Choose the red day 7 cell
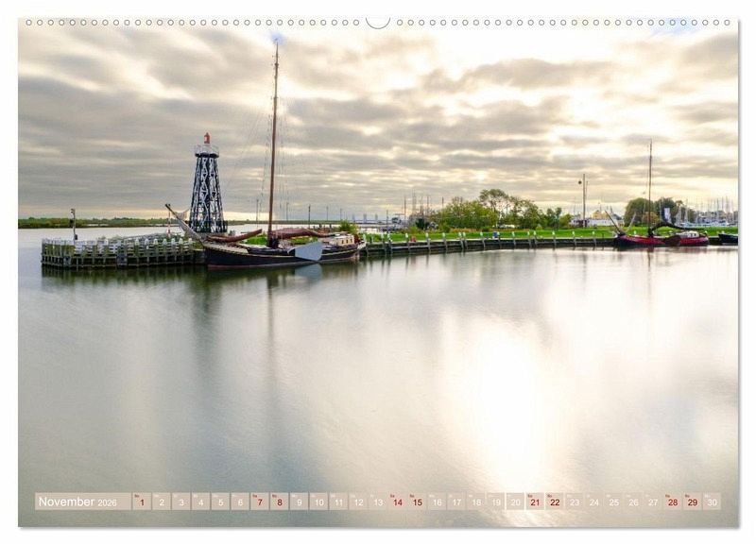The height and width of the screenshot is (545, 756). [x=260, y=502]
